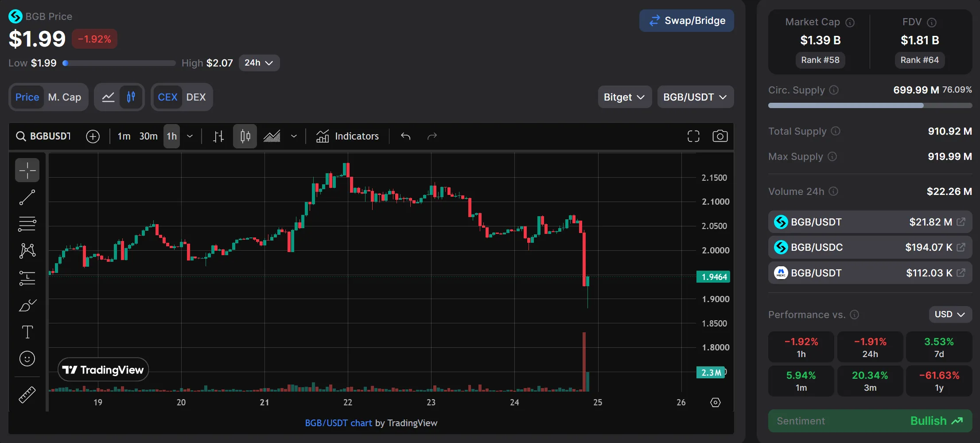Screen dimensions: 980x443
Task: Click the 3.53% 7d performance tile
Action: [x=939, y=347]
